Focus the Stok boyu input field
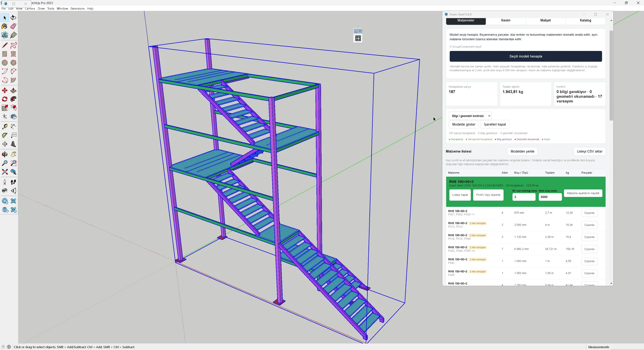 pos(550,197)
